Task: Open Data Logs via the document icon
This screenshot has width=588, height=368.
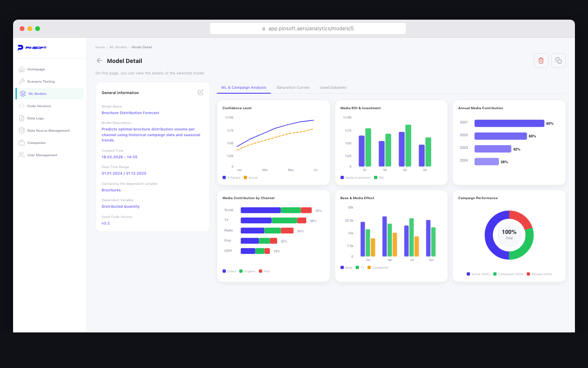Action: (22, 118)
